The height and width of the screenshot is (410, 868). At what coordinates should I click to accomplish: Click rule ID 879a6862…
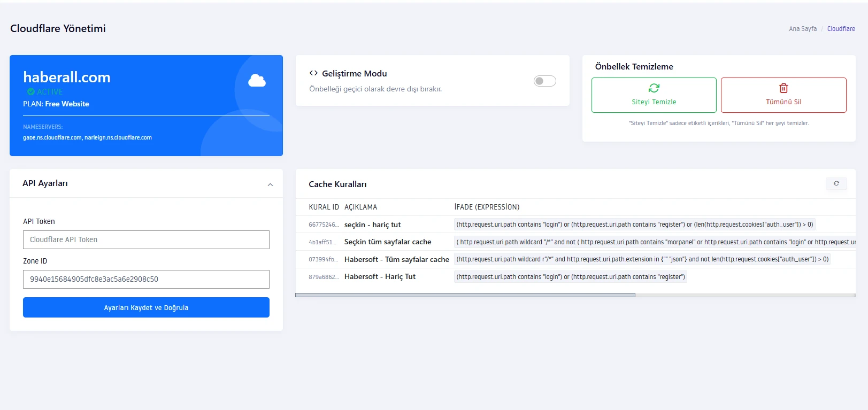coord(324,277)
